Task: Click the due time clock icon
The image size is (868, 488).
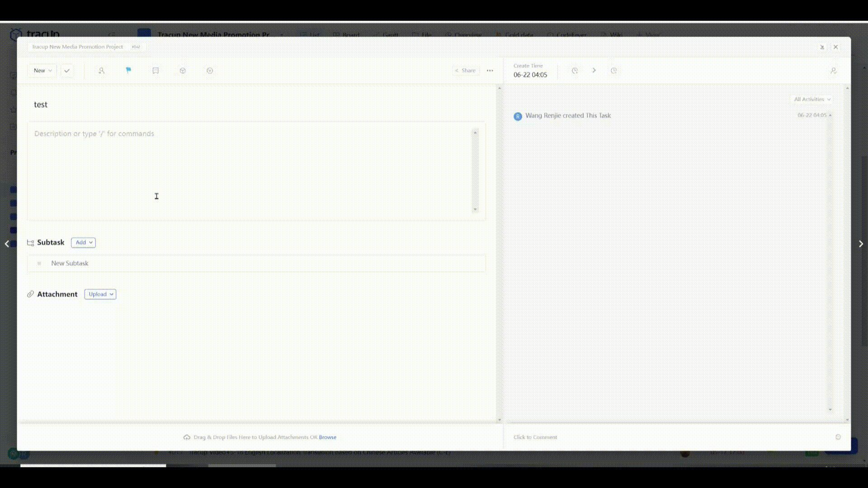Action: coord(614,70)
